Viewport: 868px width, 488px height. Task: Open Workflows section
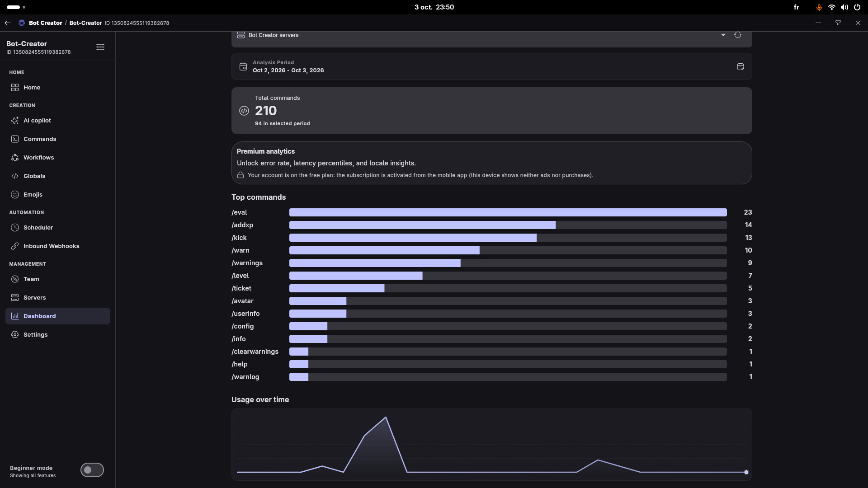point(58,158)
